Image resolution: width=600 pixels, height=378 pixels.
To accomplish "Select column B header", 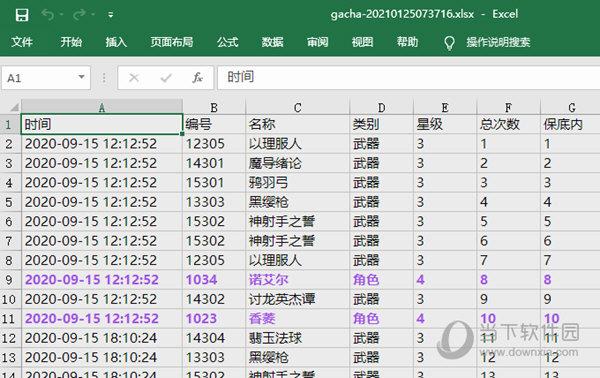I will point(214,108).
